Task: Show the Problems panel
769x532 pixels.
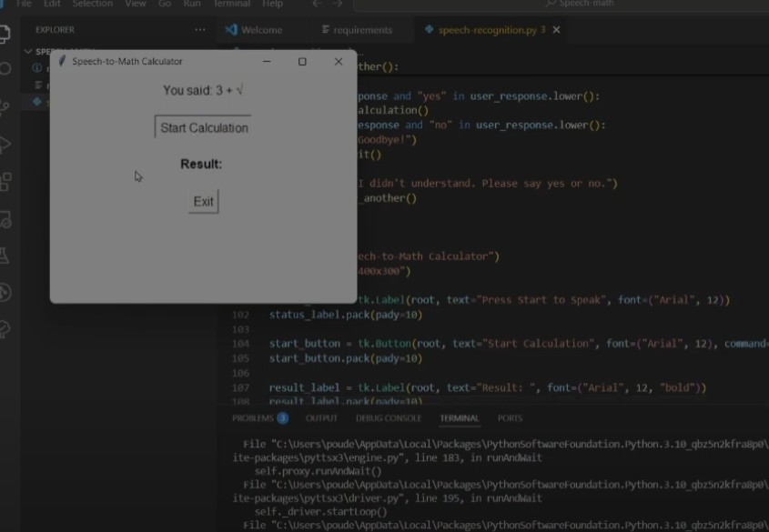Action: tap(260, 418)
